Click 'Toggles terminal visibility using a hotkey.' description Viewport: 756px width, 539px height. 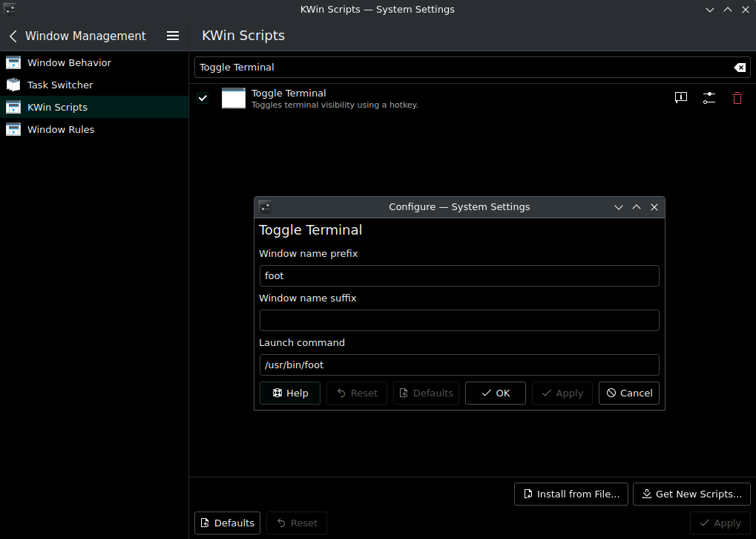click(335, 105)
